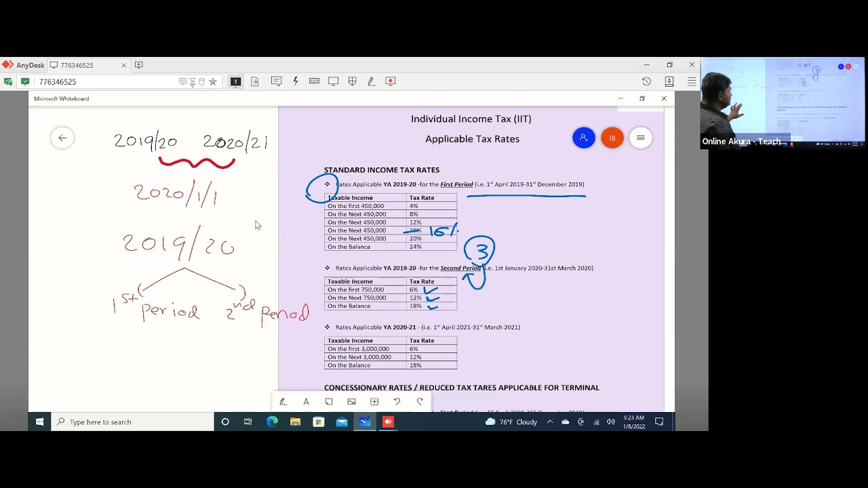Open the notification center icon
The image size is (868, 488).
(x=659, y=422)
